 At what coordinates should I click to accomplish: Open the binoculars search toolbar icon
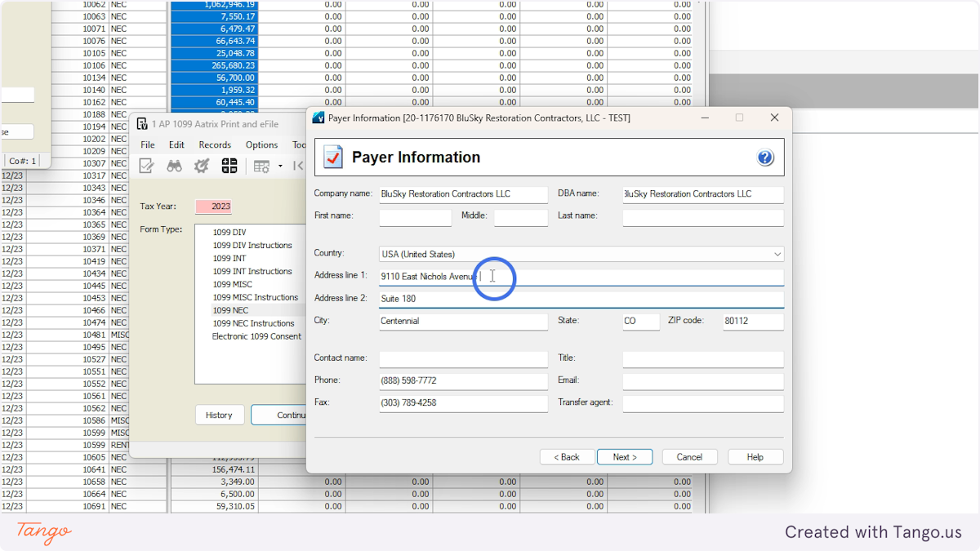pyautogui.click(x=174, y=165)
